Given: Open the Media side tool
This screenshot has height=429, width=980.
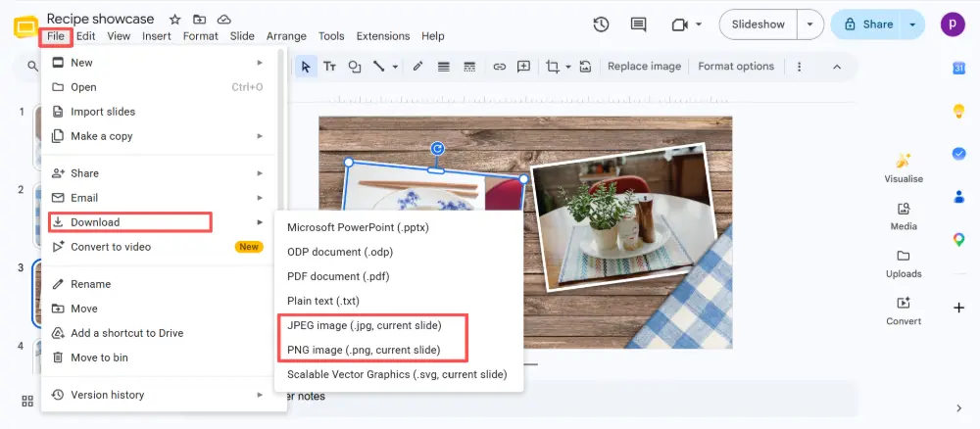Looking at the screenshot, I should (904, 216).
